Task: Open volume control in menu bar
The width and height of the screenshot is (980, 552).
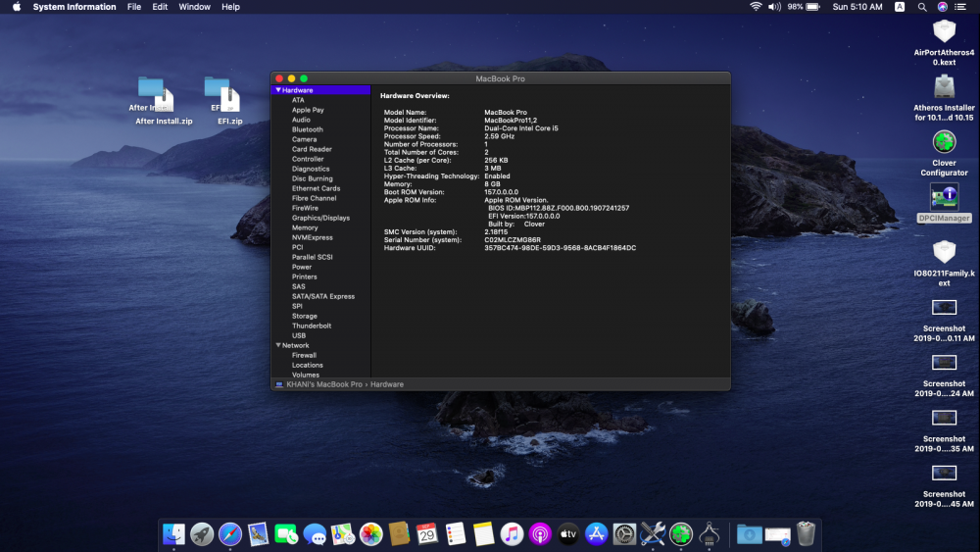Action: click(774, 7)
